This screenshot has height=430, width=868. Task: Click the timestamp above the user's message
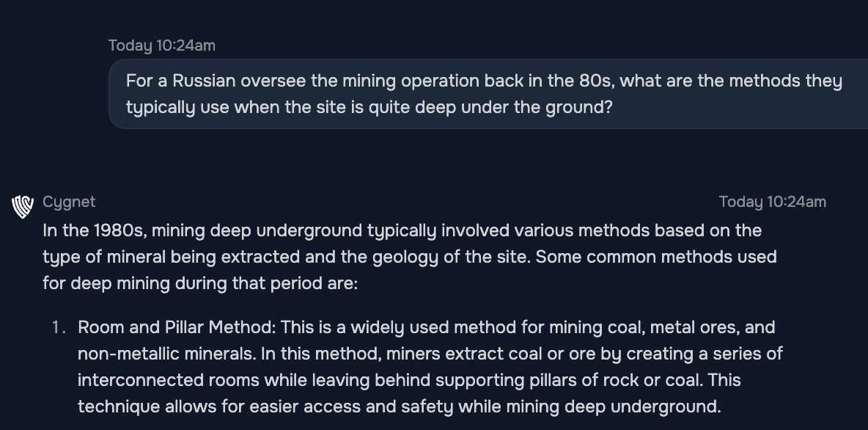point(161,45)
